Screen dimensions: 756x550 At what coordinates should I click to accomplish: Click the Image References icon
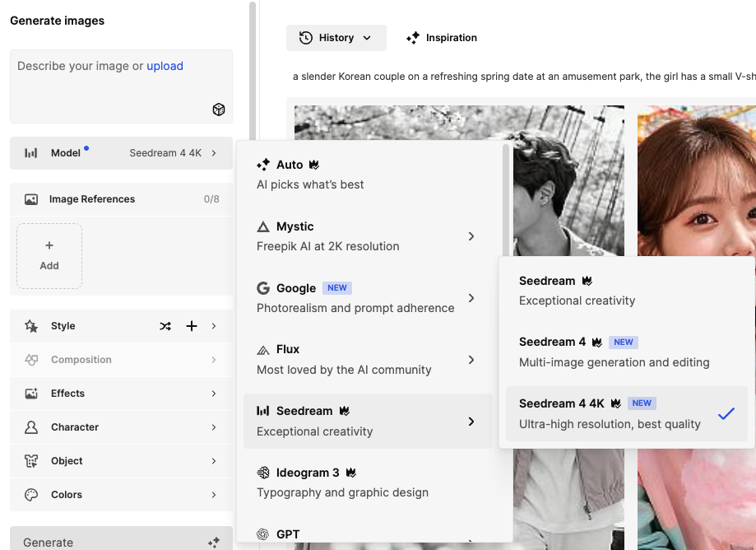[x=31, y=199]
